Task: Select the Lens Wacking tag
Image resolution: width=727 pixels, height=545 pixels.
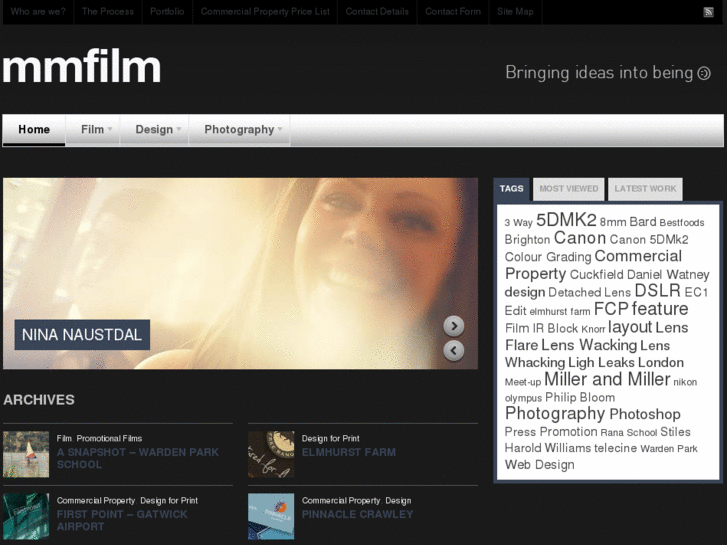Action: coord(588,345)
